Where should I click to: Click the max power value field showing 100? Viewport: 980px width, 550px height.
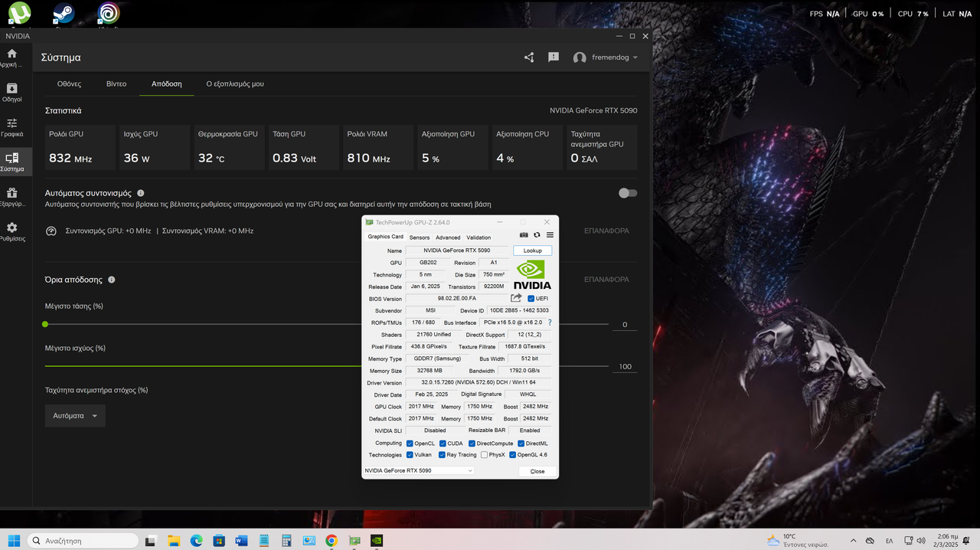(625, 367)
